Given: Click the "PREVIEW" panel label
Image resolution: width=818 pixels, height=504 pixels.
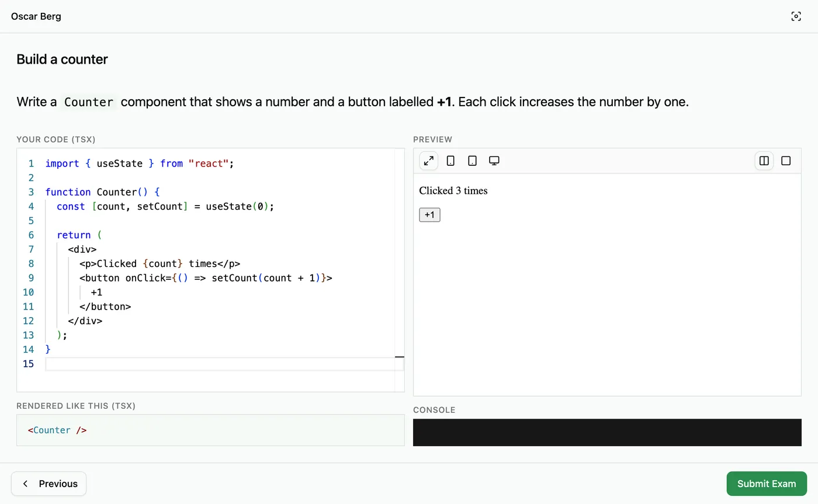Looking at the screenshot, I should [x=433, y=140].
